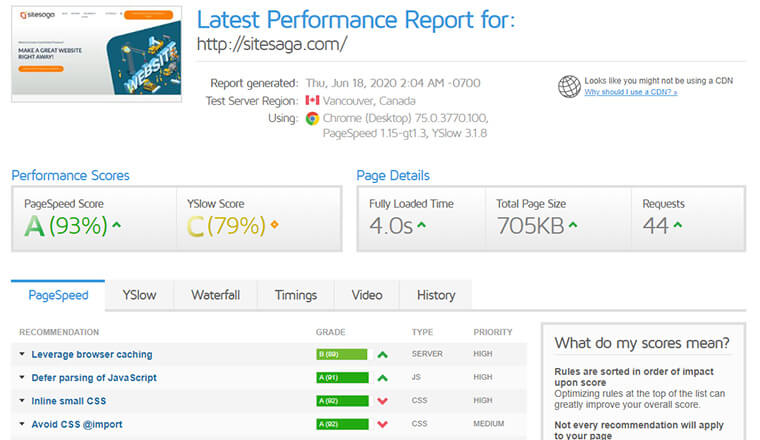View the History tab

point(436,295)
